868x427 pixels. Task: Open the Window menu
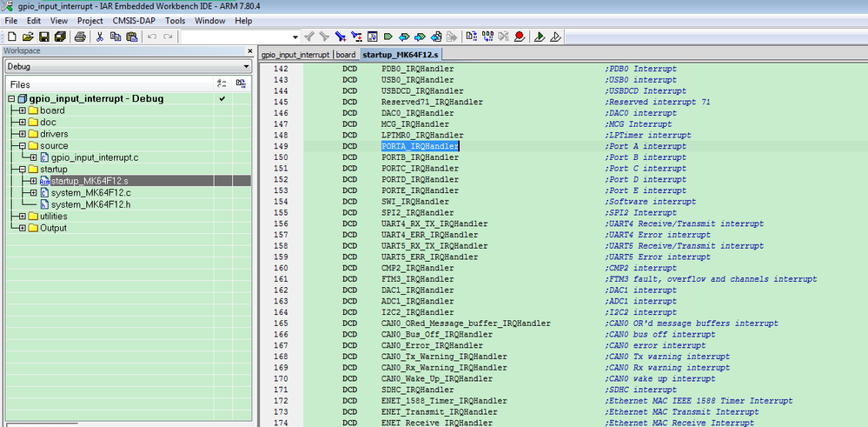pos(209,21)
